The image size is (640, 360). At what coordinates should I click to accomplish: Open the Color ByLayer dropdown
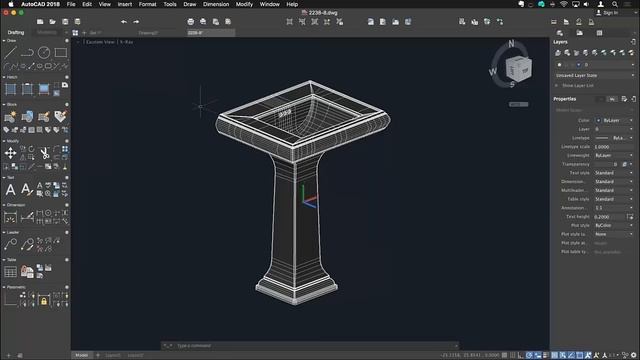pyautogui.click(x=614, y=120)
